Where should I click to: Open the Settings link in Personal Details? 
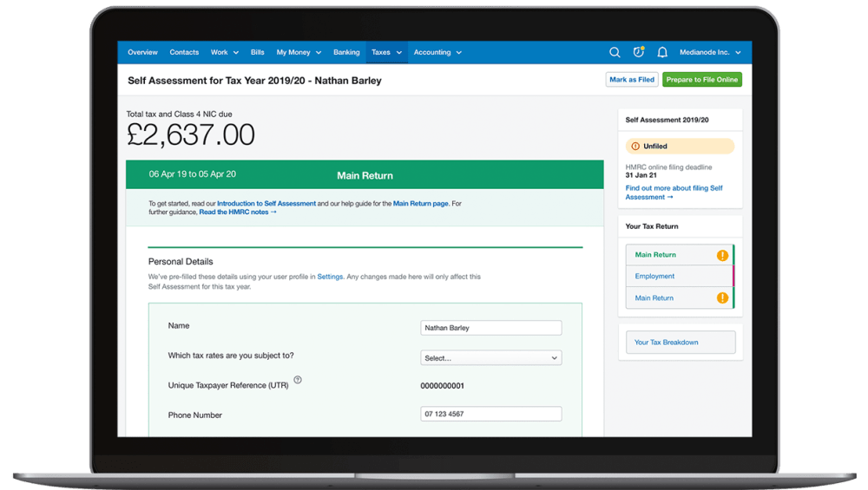[330, 277]
